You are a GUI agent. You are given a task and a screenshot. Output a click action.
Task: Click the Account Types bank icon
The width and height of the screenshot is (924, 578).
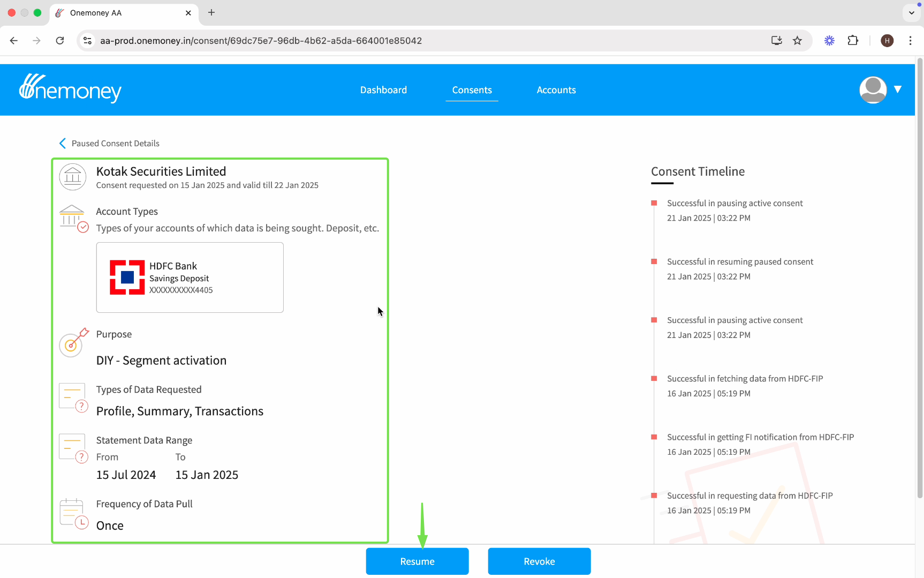pyautogui.click(x=73, y=219)
